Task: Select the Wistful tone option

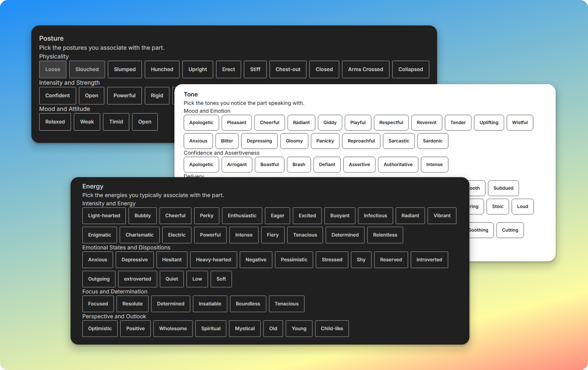Action: (520, 123)
